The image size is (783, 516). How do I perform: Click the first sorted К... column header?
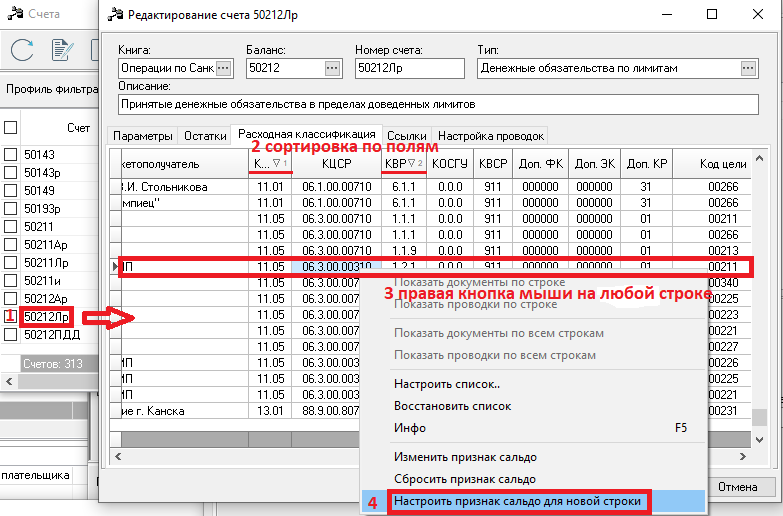(270, 164)
